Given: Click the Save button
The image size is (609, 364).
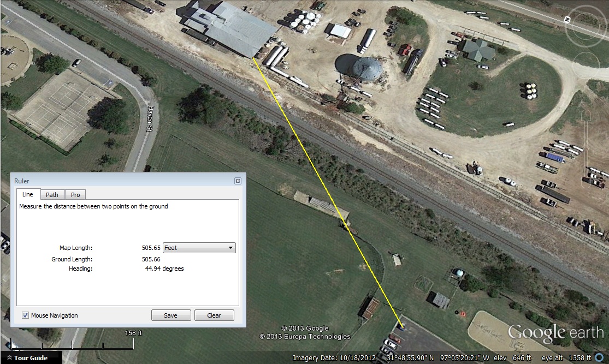Looking at the screenshot, I should coord(171,315).
